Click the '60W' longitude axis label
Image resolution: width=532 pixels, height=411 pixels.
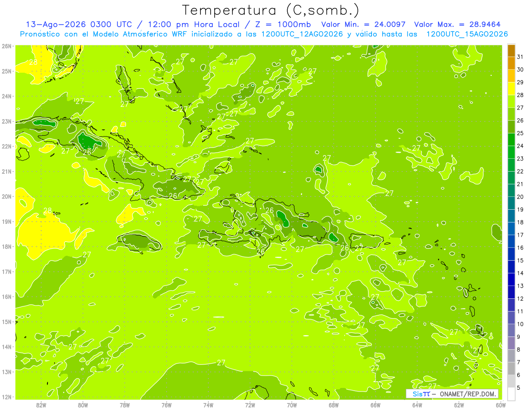(501, 405)
